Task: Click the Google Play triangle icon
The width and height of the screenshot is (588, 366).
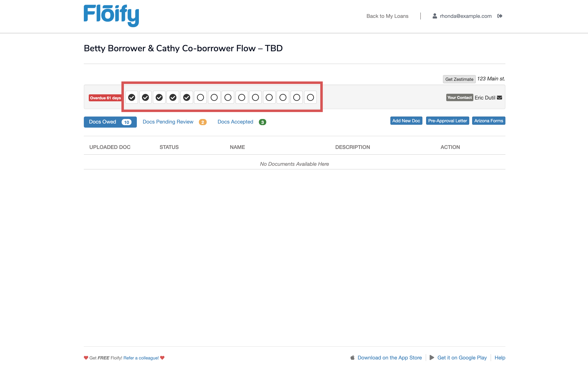Action: (432, 358)
